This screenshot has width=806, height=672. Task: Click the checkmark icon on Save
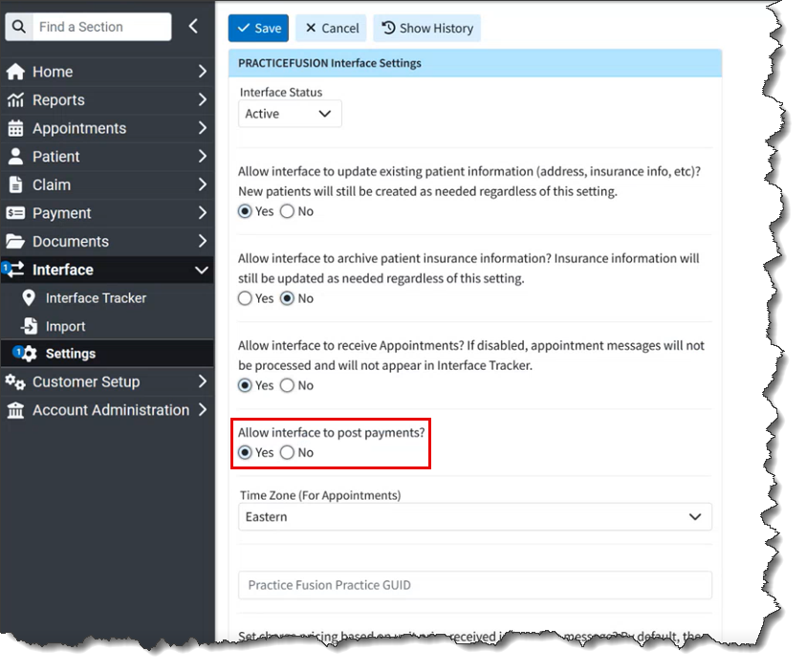244,28
